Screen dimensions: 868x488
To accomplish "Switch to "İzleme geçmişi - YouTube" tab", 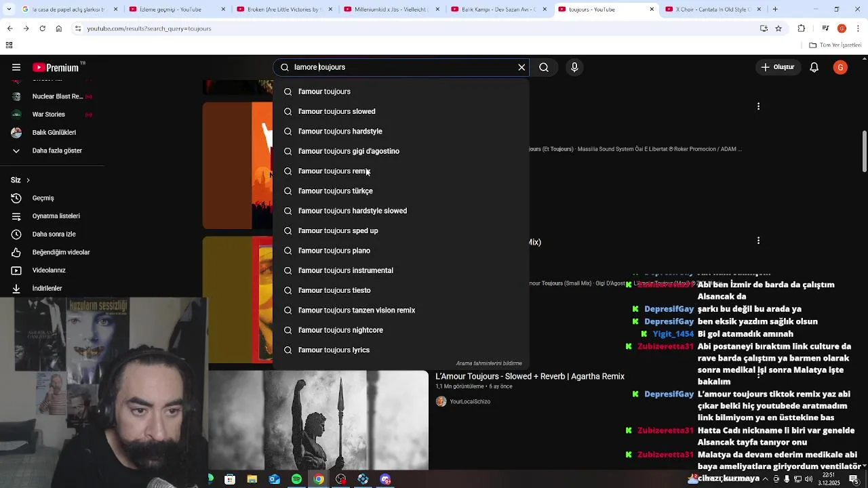I will (x=171, y=9).
